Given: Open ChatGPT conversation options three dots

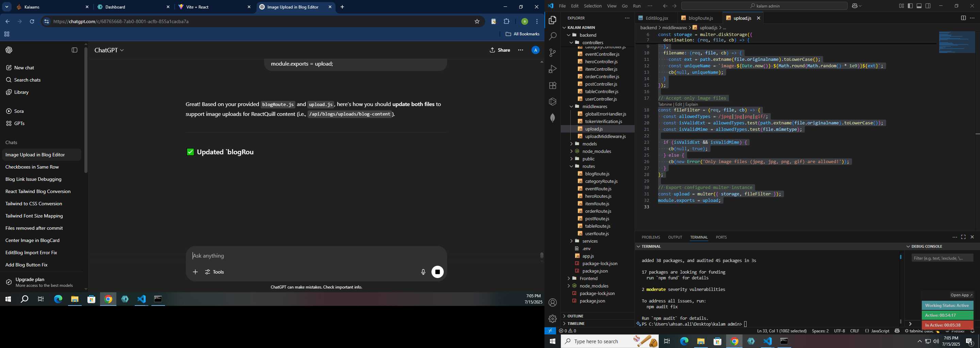Looking at the screenshot, I should 520,50.
